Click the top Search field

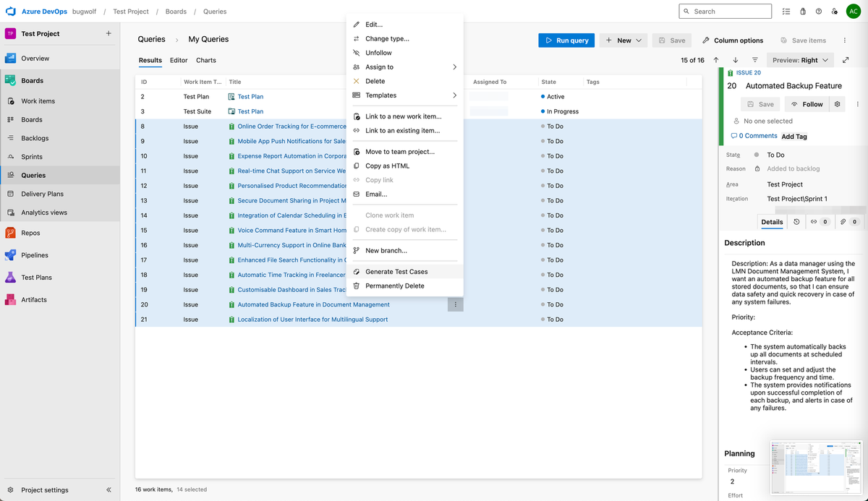tap(724, 11)
